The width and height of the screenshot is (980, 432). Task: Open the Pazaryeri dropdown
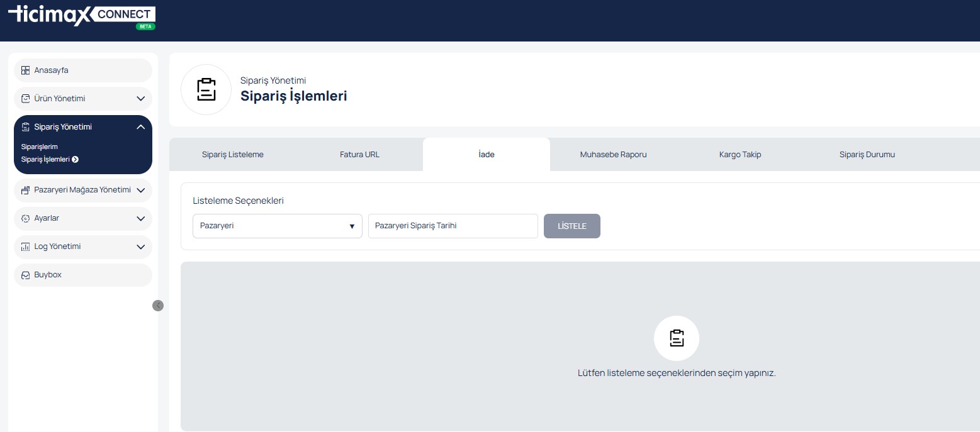(x=278, y=226)
